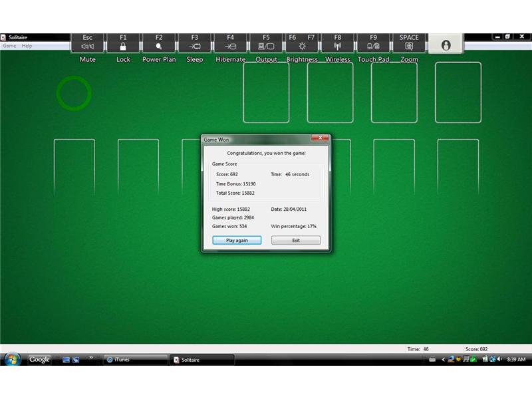The width and height of the screenshot is (532, 399).
Task: Click the Switch Between Windows quick launch icon
Action: [x=76, y=360]
